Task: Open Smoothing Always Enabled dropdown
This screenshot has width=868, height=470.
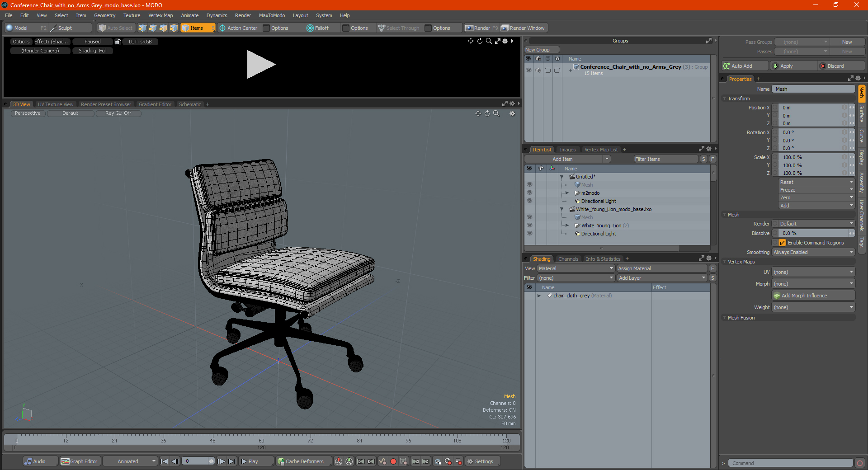Action: tap(813, 252)
